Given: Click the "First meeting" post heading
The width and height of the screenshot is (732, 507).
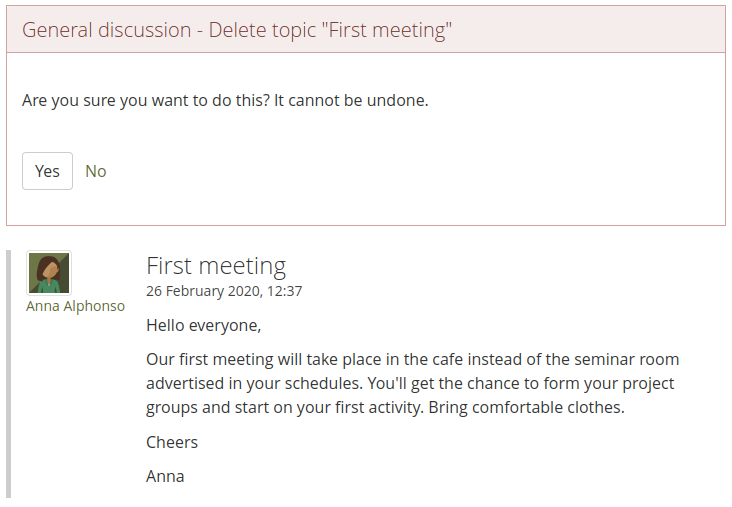Looking at the screenshot, I should pos(216,266).
